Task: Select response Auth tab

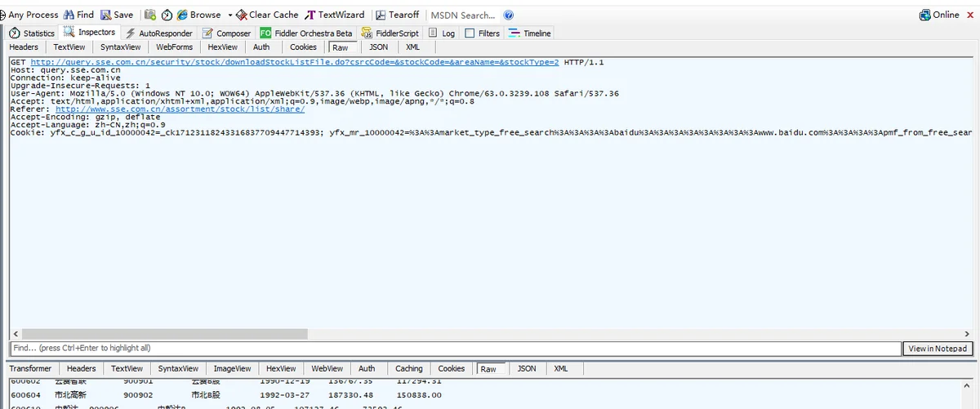Action: [x=367, y=369]
